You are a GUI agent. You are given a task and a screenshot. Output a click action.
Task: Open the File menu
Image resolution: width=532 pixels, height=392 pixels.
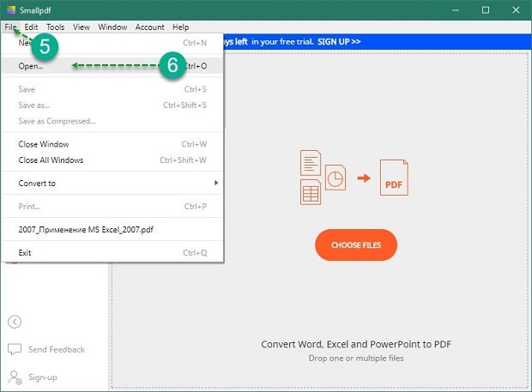(x=10, y=27)
